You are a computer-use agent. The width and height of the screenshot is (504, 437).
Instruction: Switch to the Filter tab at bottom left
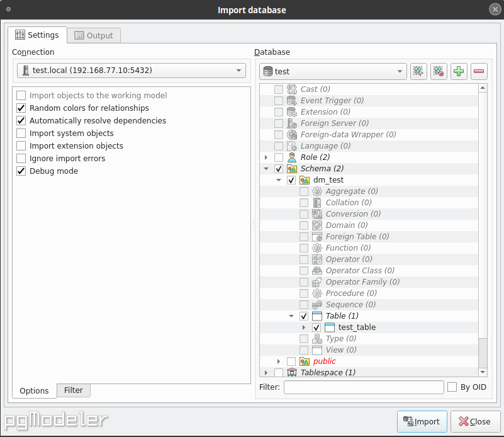73,390
